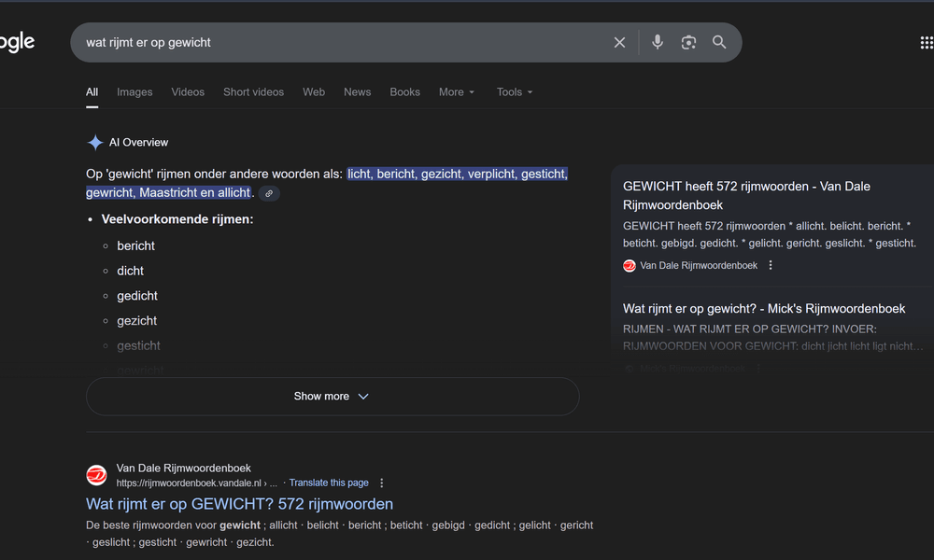Open the Google apps grid icon

click(925, 41)
